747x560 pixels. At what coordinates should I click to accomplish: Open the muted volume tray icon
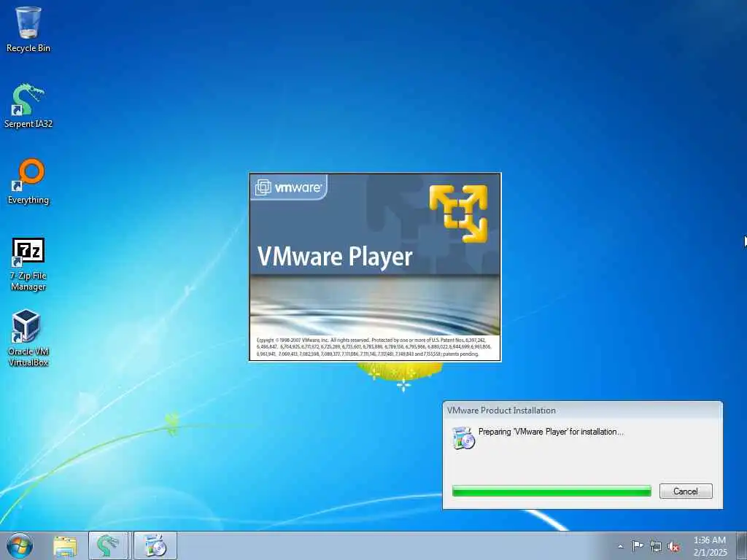673,546
